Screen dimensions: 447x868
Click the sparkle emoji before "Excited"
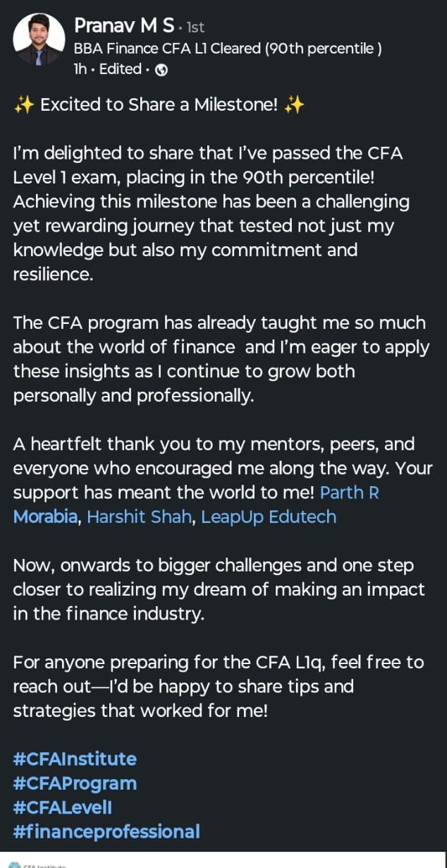pyautogui.click(x=23, y=105)
